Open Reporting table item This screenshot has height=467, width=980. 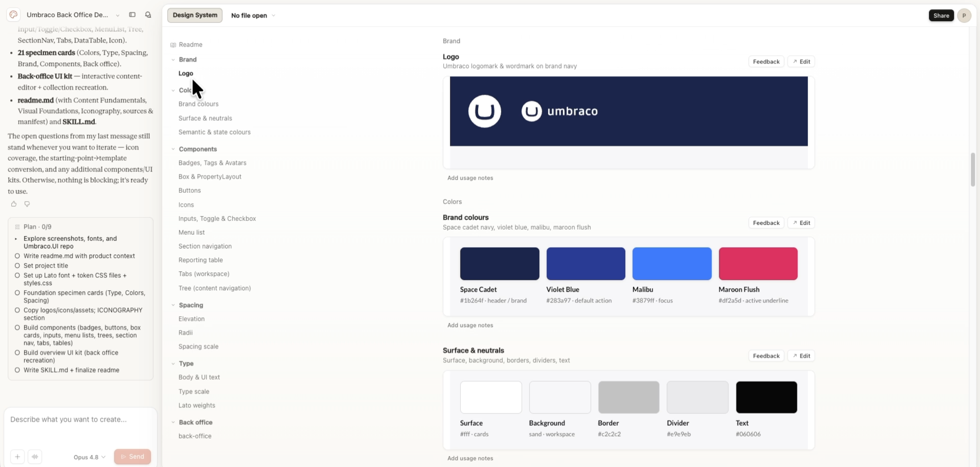200,260
